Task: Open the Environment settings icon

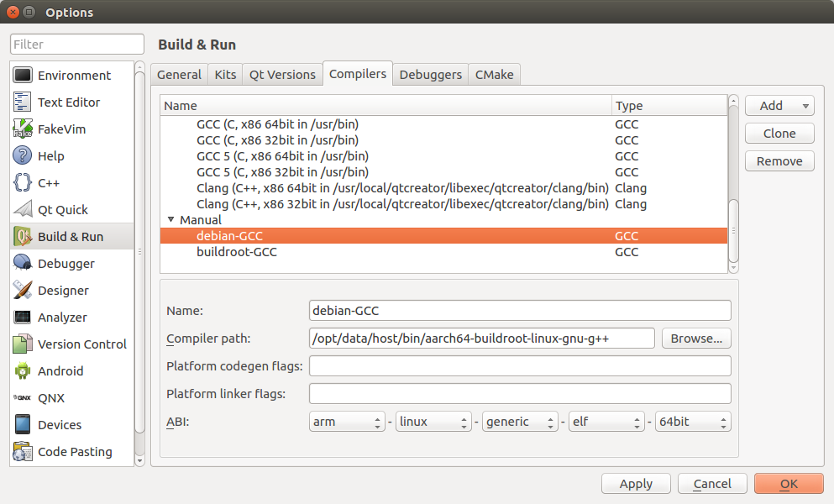Action: coord(23,76)
